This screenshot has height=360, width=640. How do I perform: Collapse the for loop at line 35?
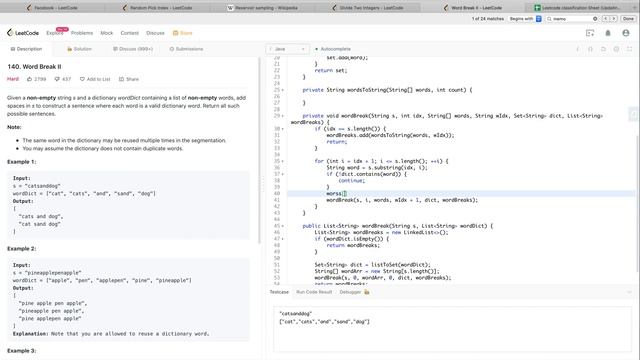click(282, 161)
